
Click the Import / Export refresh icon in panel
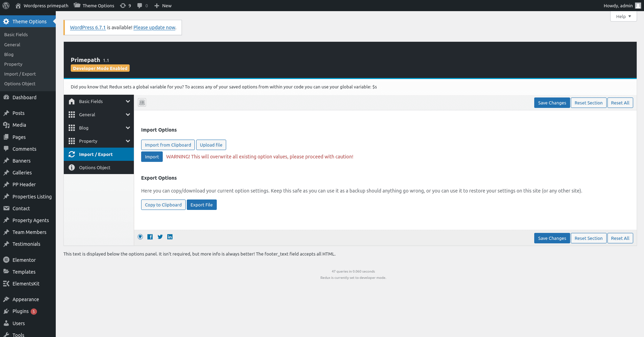72,154
